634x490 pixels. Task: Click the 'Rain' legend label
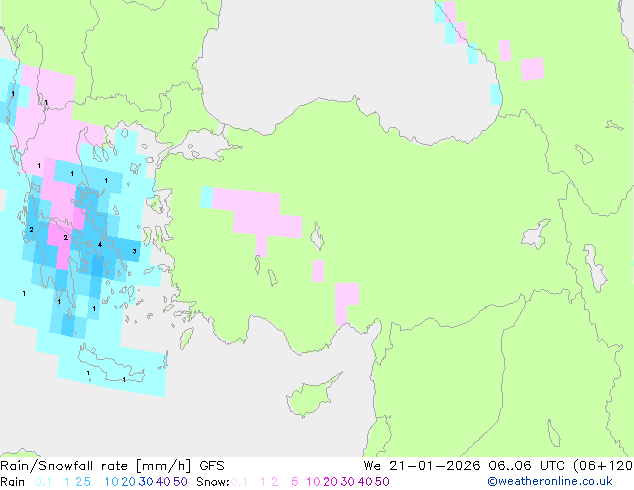click(x=13, y=482)
